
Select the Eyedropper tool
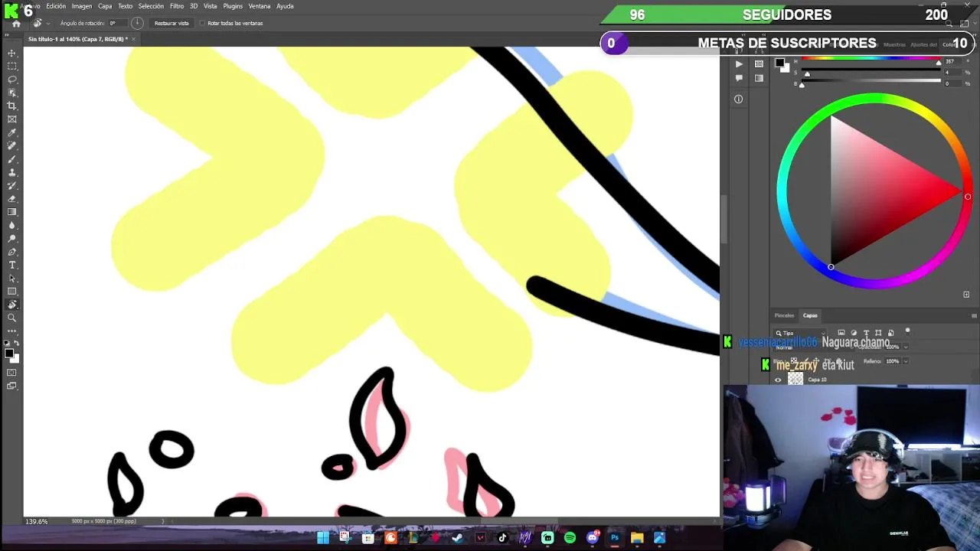point(12,132)
